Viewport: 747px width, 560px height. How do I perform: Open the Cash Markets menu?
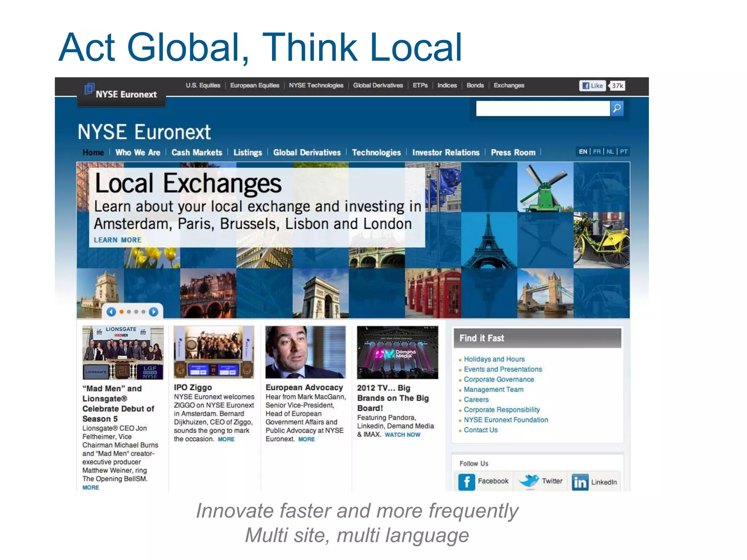pyautogui.click(x=197, y=152)
